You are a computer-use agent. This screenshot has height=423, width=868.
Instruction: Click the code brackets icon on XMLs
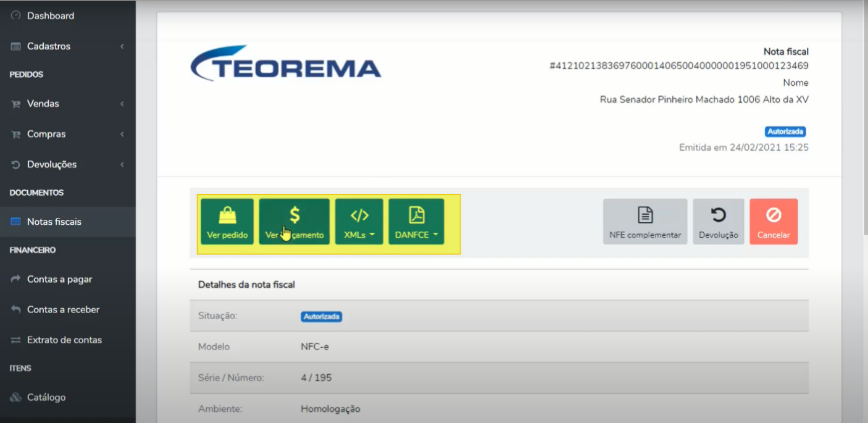[359, 215]
